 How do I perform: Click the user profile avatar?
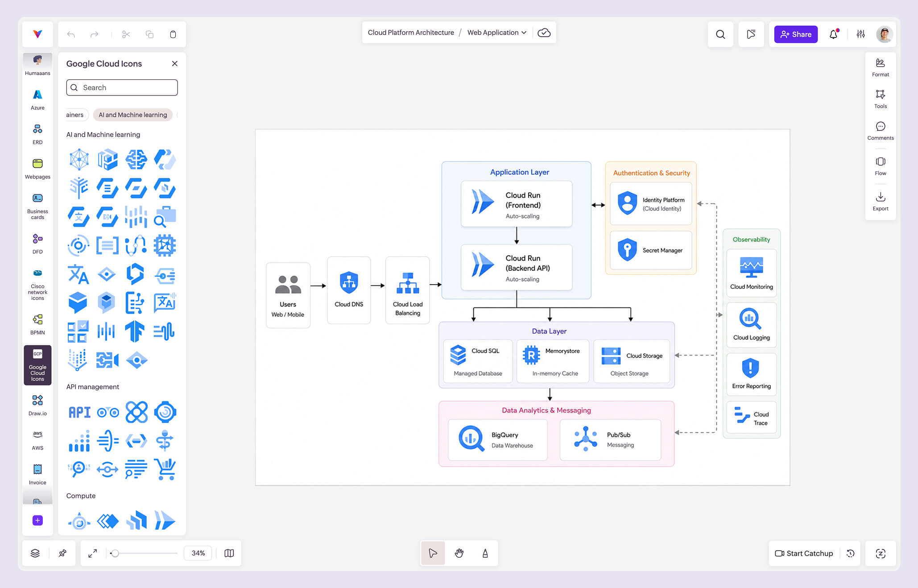pyautogui.click(x=885, y=34)
